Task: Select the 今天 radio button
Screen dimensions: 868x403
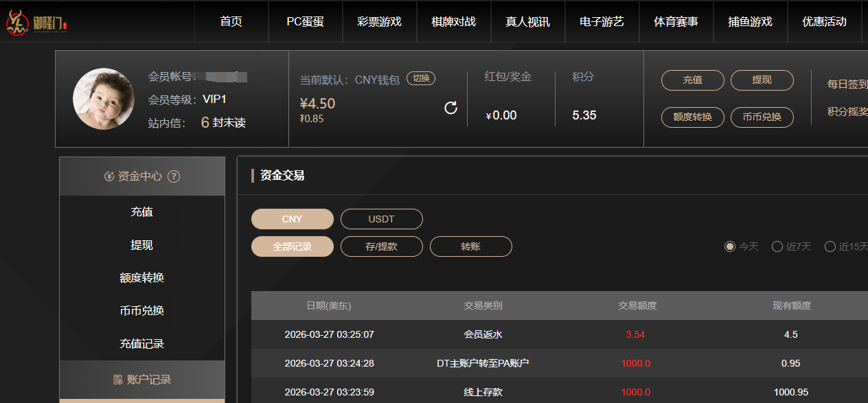Action: click(x=730, y=246)
